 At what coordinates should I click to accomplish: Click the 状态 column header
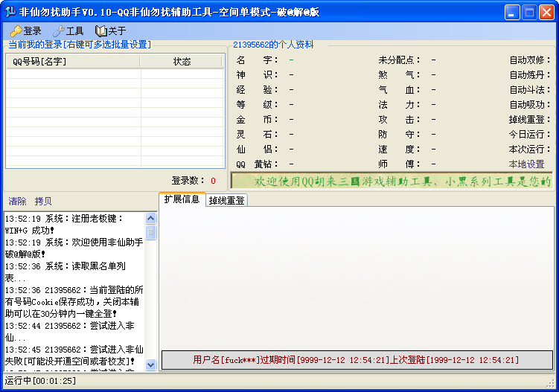182,62
